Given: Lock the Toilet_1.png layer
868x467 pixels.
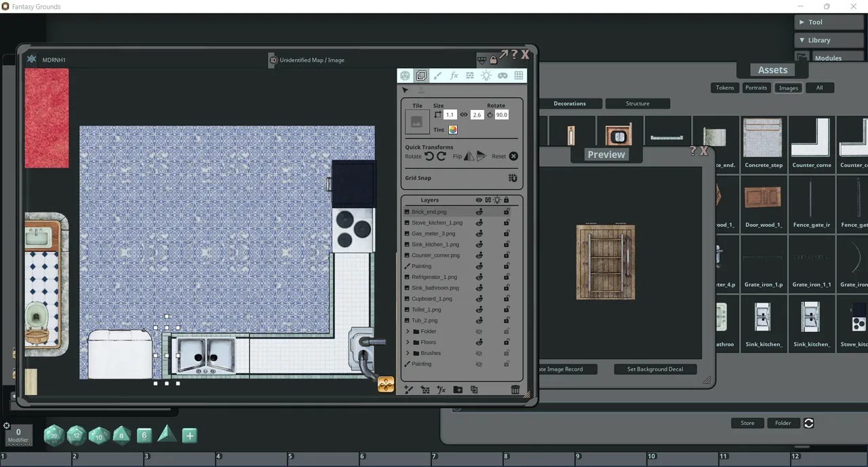Looking at the screenshot, I should coord(506,310).
